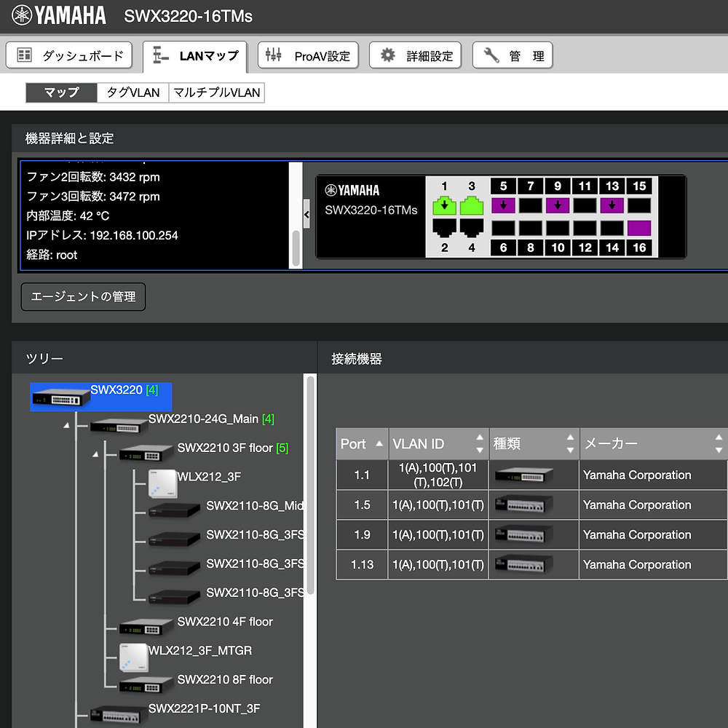The width and height of the screenshot is (728, 728).
Task: Click the WLX212_3F access point icon
Action: click(x=162, y=483)
